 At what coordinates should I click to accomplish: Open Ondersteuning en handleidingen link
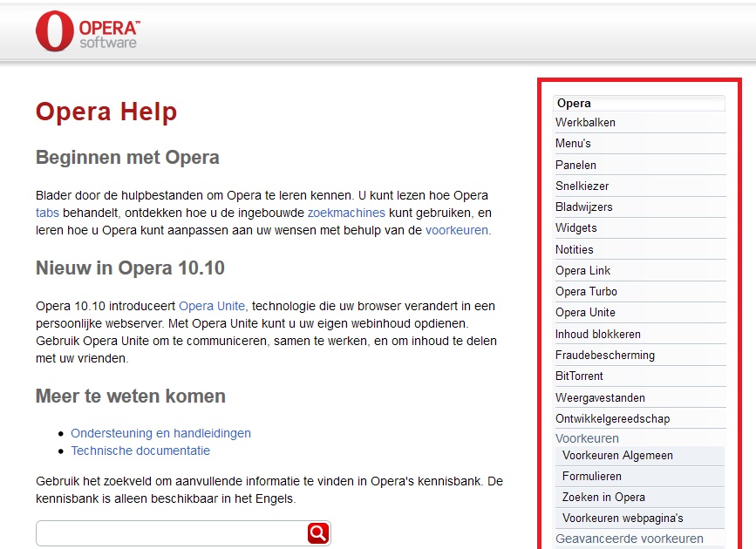point(160,433)
